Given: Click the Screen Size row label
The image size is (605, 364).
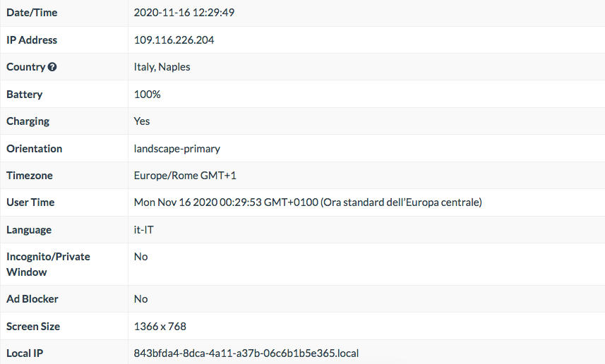Looking at the screenshot, I should coord(33,327).
